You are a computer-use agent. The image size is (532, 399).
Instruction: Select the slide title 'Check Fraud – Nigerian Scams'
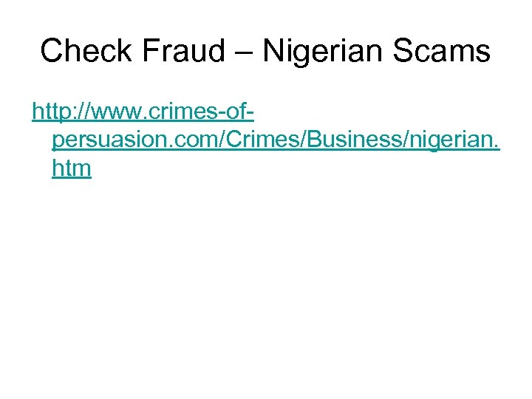[x=265, y=51]
